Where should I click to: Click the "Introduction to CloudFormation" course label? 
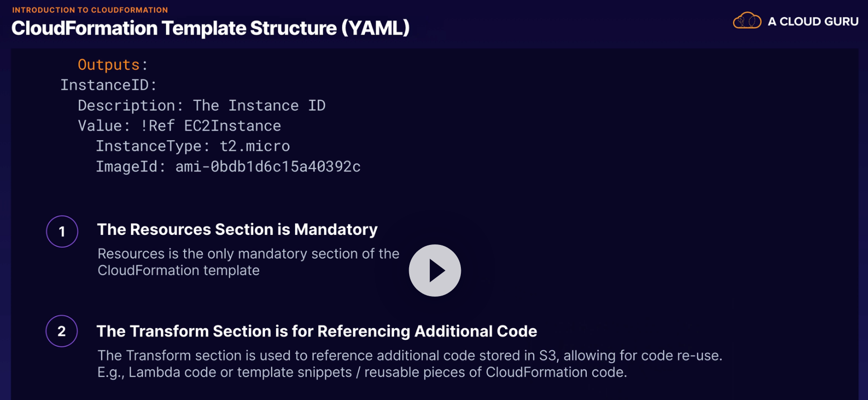[x=90, y=10]
